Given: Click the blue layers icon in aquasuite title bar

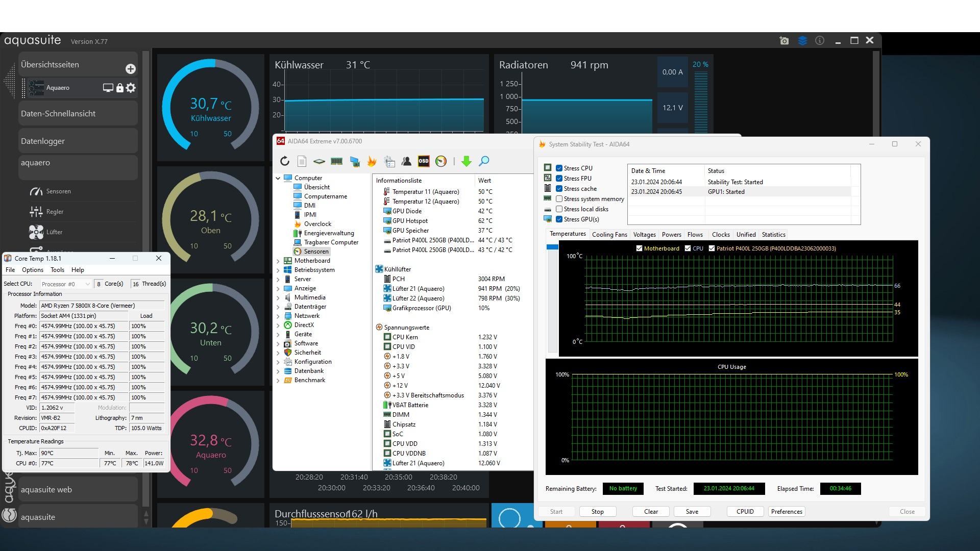Looking at the screenshot, I should [x=802, y=41].
